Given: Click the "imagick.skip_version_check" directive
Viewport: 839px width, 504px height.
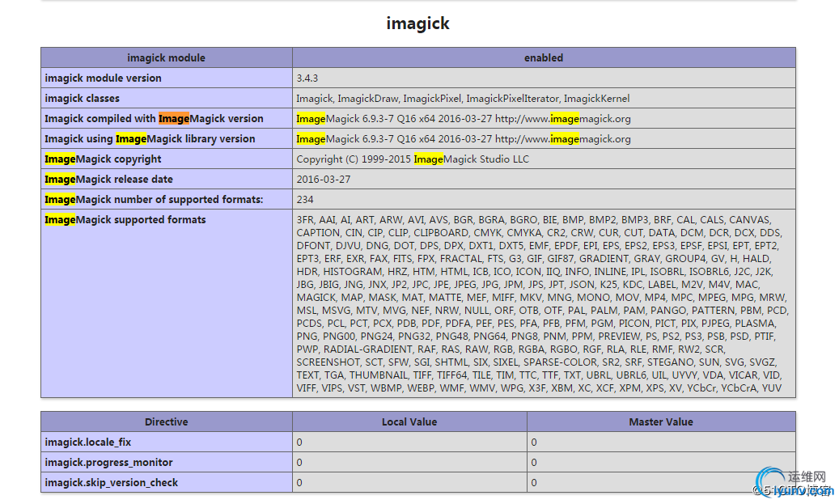Looking at the screenshot, I should 112,483.
